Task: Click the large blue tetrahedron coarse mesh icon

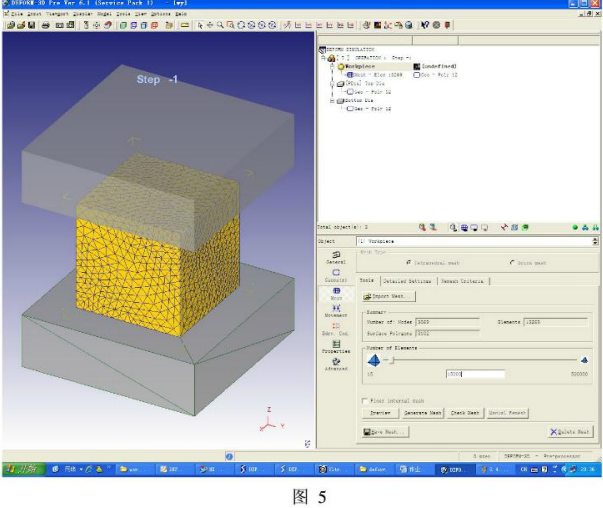Action: pos(374,360)
